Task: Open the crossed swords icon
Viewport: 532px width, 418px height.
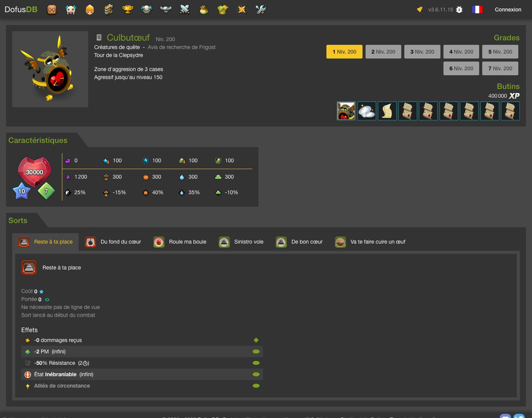Action: click(185, 9)
